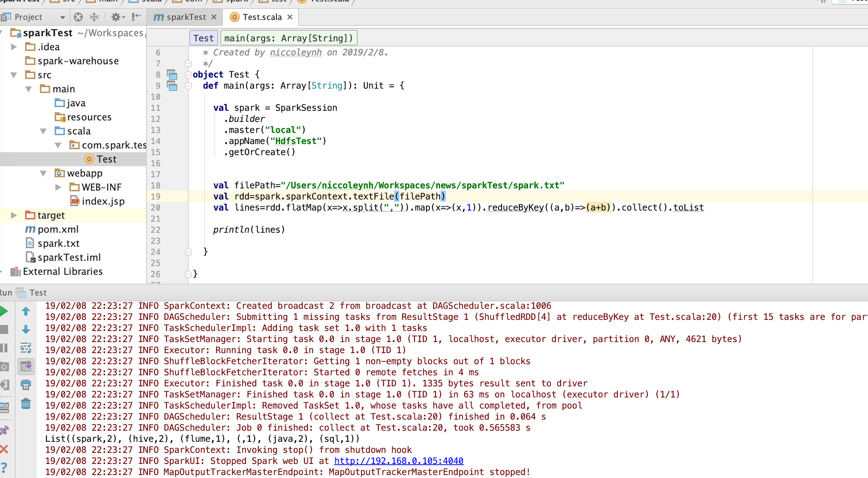Pause the program output
The height and width of the screenshot is (478, 868).
click(x=4, y=348)
